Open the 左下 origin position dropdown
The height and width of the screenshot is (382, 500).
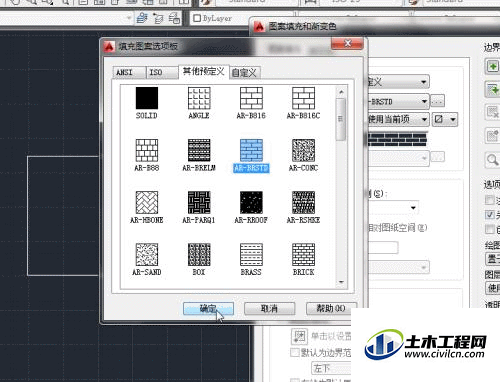(x=332, y=368)
